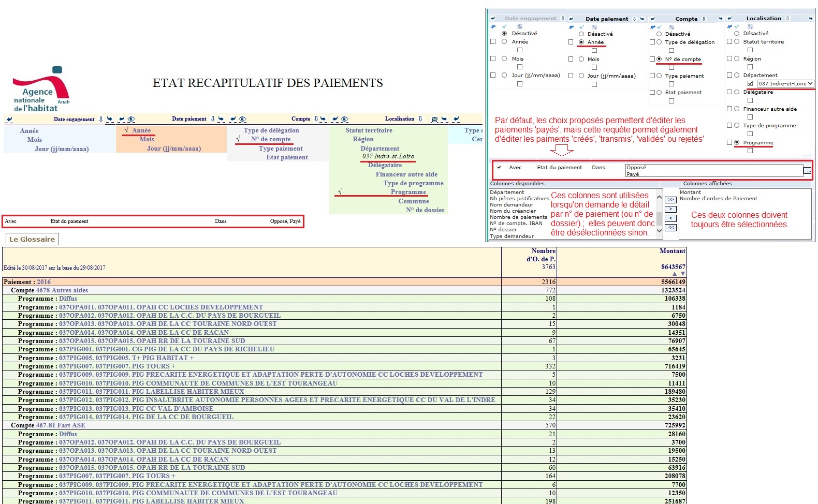Click Année in report Date paiement block
Image resolution: width=818 pixels, height=504 pixels.
coord(141,130)
